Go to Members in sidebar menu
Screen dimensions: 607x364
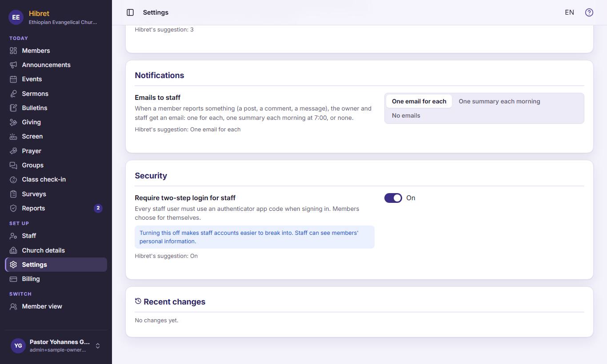(56, 51)
